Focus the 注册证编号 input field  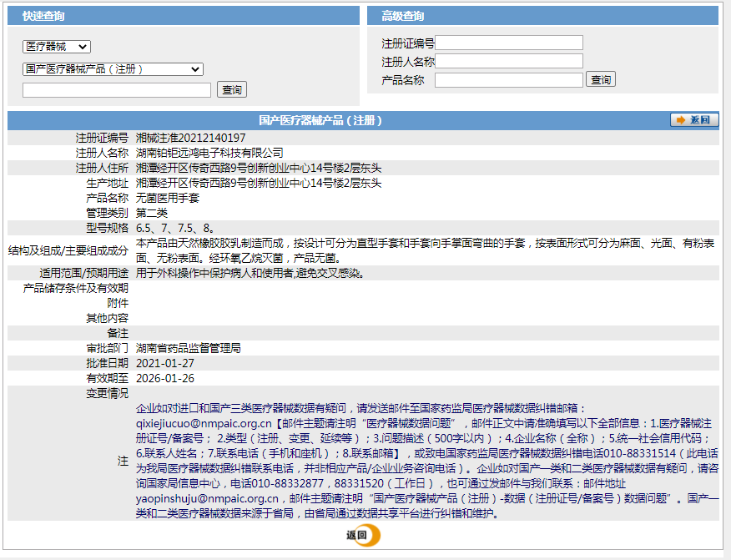(x=509, y=43)
